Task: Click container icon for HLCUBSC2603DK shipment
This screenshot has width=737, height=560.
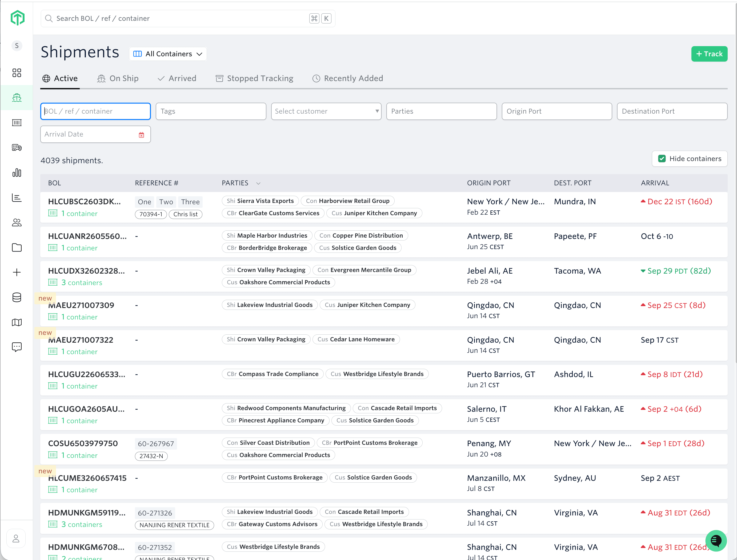Action: point(53,213)
